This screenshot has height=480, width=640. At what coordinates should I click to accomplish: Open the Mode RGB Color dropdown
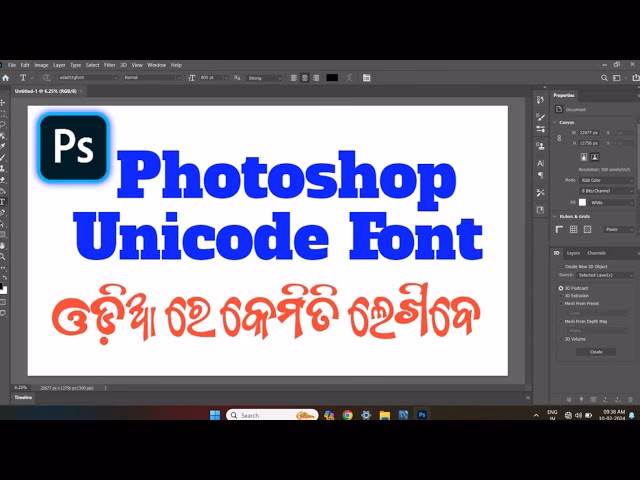pyautogui.click(x=606, y=180)
